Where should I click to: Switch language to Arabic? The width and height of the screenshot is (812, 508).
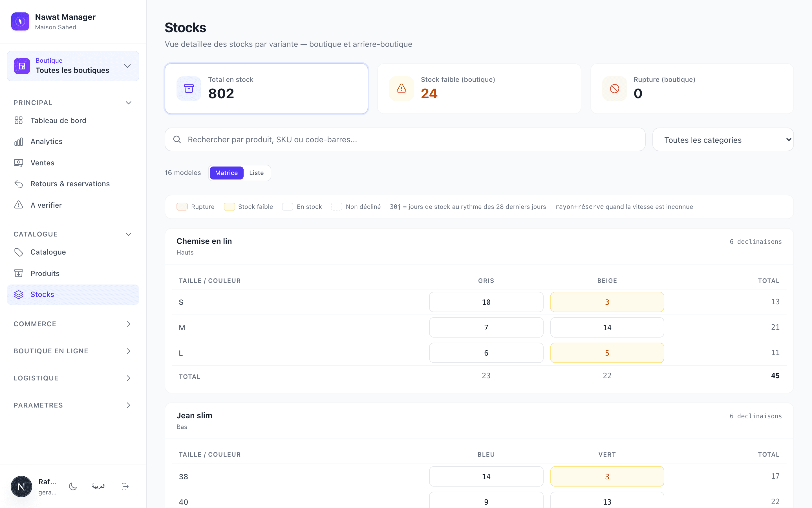pos(99,486)
